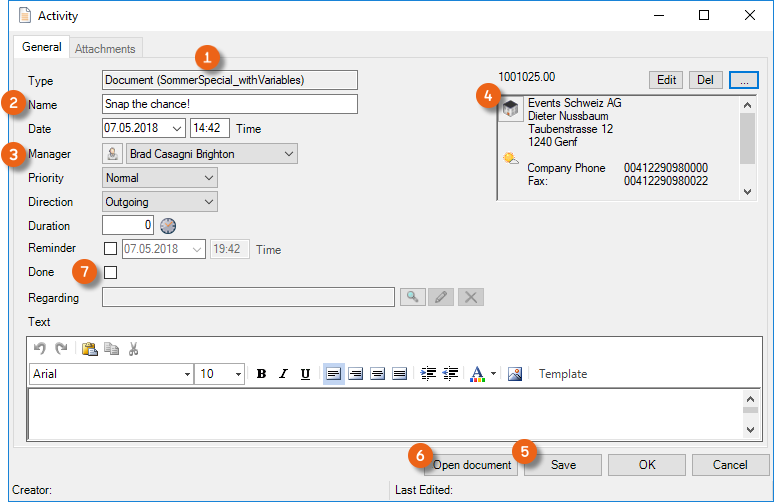Toggle bold text formatting
This screenshot has height=502, width=774.
(261, 374)
